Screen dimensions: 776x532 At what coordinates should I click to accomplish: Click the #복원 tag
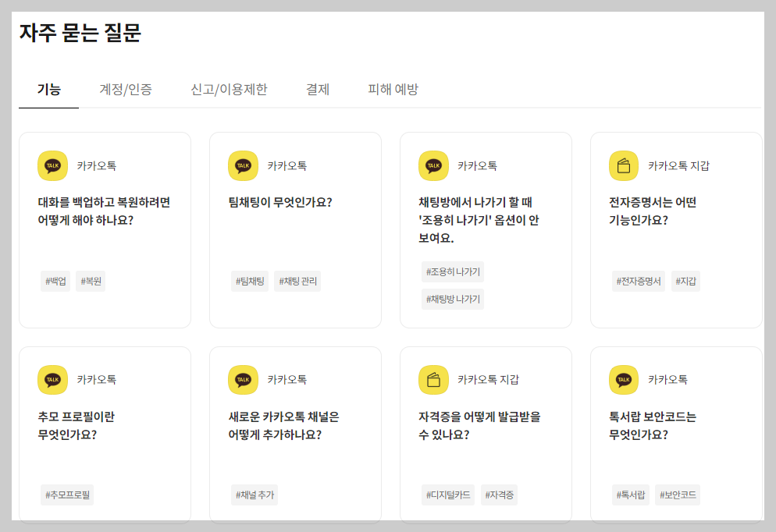pyautogui.click(x=91, y=282)
